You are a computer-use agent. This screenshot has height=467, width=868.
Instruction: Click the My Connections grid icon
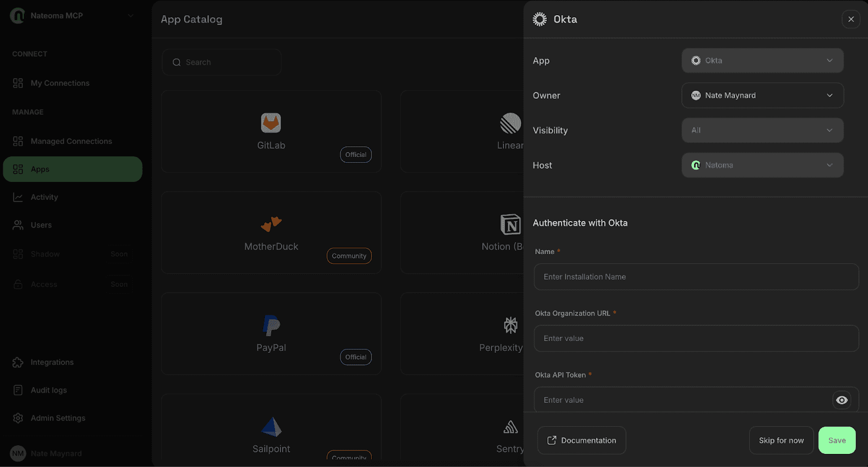18,83
